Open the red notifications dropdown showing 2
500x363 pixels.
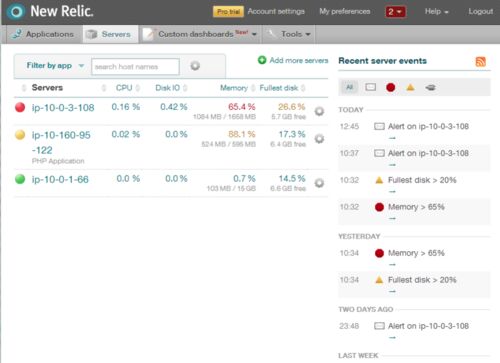395,12
